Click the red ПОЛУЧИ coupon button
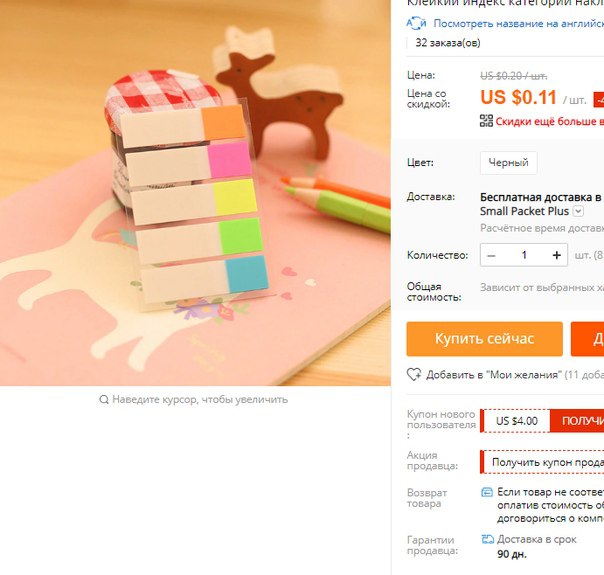The image size is (604, 575). [577, 421]
